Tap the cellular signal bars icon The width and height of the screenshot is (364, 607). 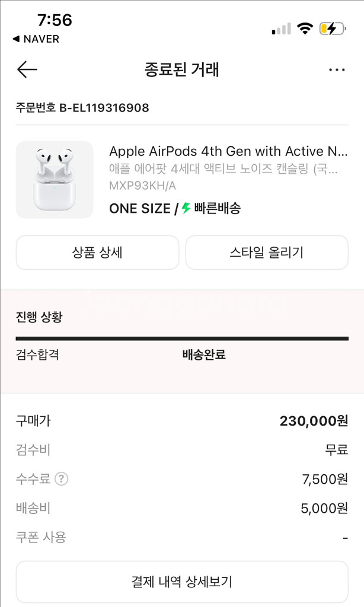pyautogui.click(x=281, y=29)
